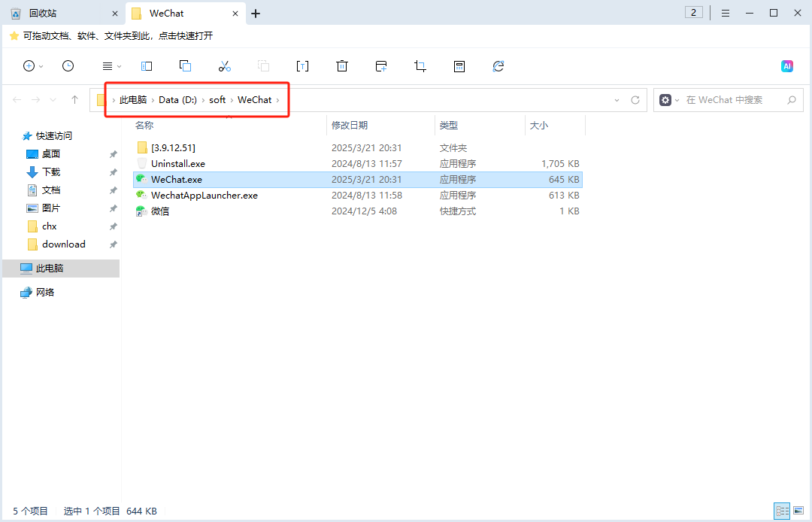Close the 回收站 tab

click(115, 14)
